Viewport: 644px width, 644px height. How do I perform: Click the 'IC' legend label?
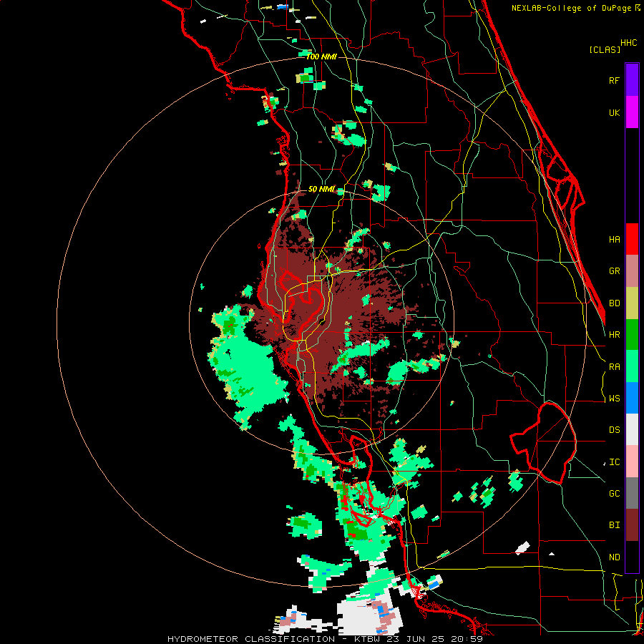click(614, 462)
